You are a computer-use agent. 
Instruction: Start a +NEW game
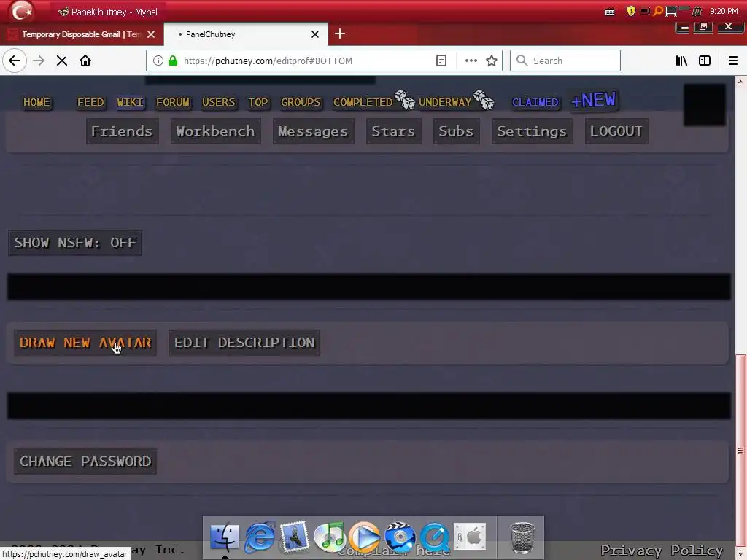point(593,100)
